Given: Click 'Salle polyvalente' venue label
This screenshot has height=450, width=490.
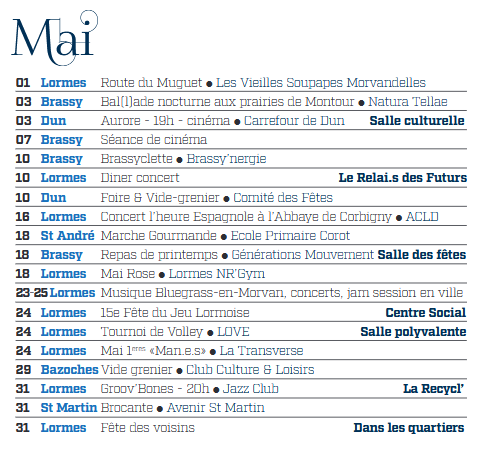Looking at the screenshot, I should pyautogui.click(x=413, y=332).
